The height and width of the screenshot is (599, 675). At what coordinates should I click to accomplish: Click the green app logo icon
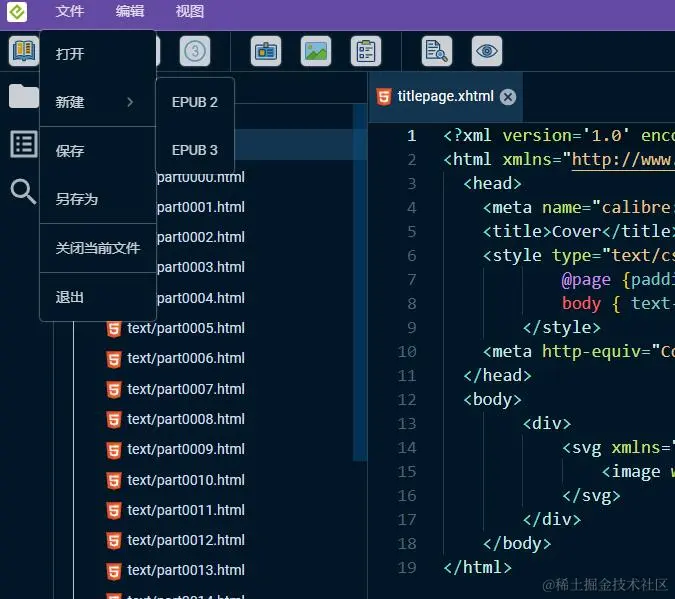click(x=17, y=12)
